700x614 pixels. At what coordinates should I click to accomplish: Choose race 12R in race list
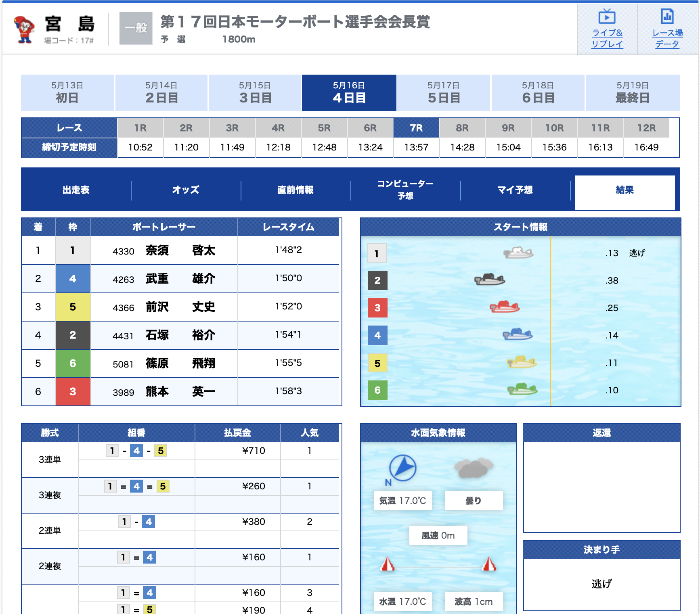[646, 128]
